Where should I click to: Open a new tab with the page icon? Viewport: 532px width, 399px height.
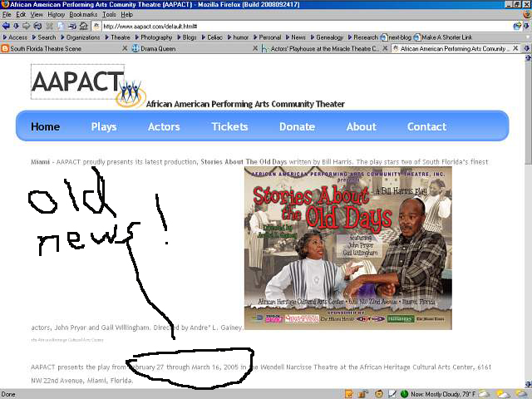pos(61,26)
